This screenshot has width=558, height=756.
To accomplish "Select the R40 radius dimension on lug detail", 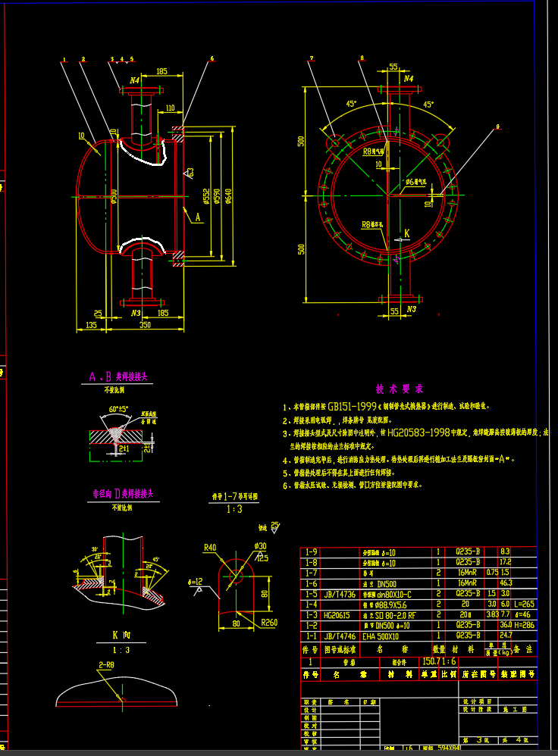I will (209, 548).
